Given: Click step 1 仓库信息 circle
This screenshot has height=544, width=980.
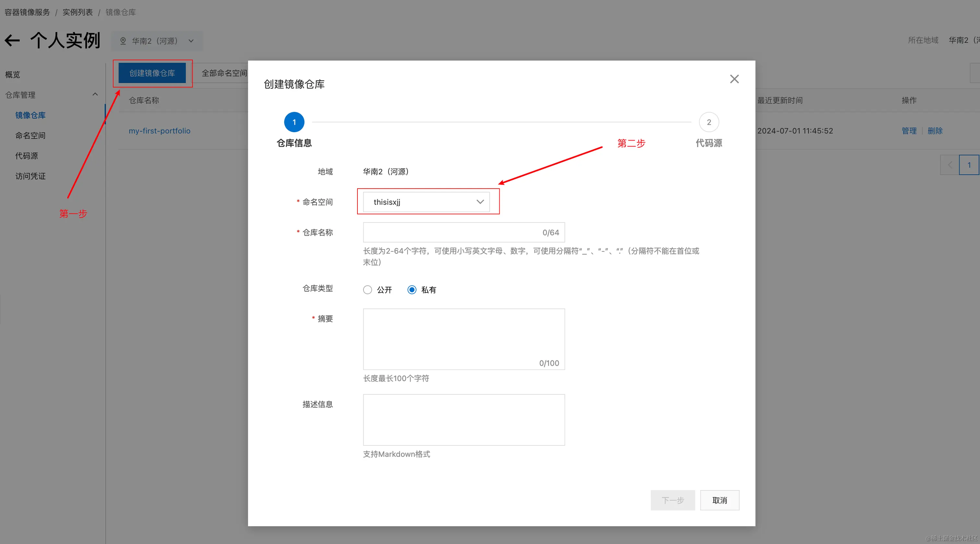Looking at the screenshot, I should [x=294, y=122].
